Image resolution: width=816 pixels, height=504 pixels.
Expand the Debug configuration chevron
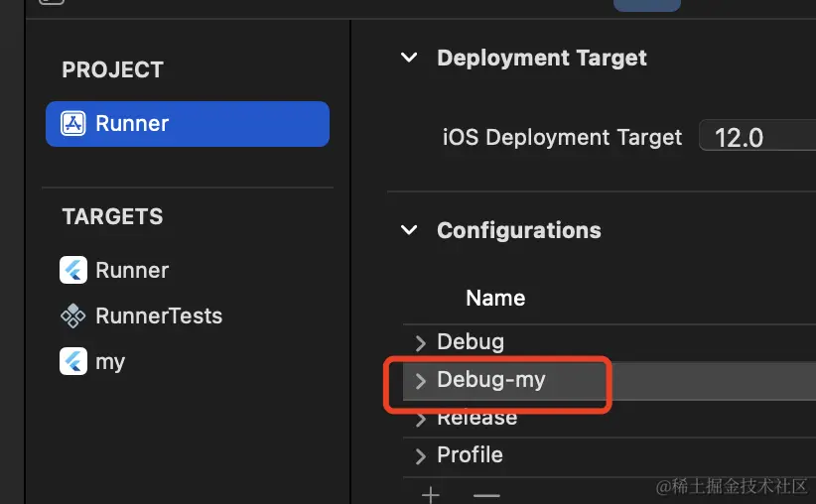pos(420,342)
